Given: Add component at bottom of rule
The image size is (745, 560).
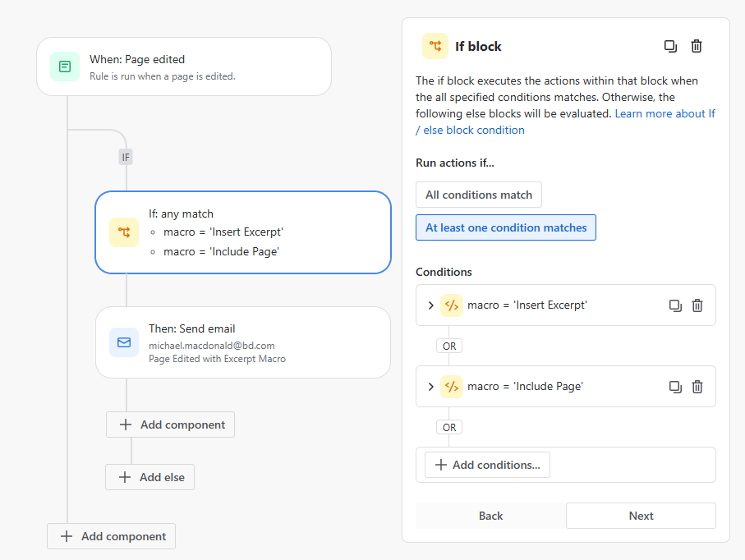Looking at the screenshot, I should [x=111, y=536].
